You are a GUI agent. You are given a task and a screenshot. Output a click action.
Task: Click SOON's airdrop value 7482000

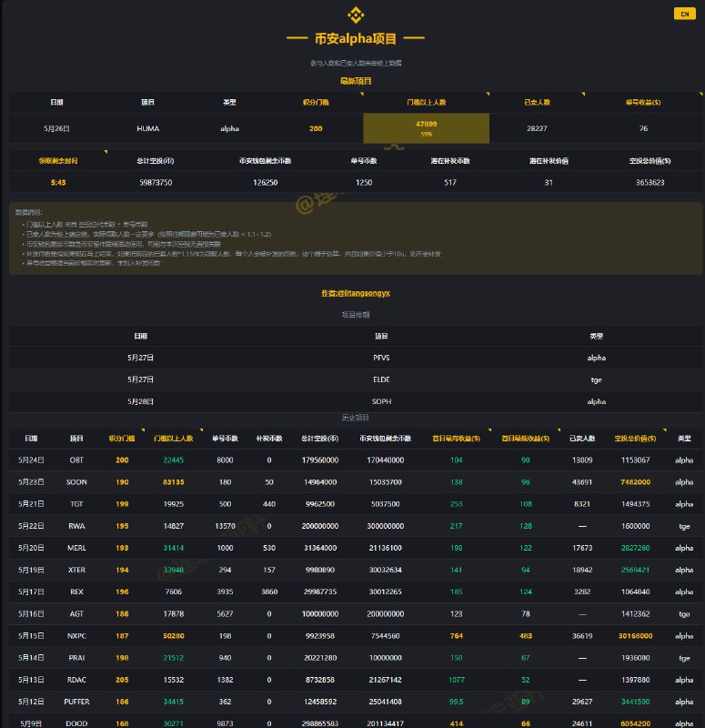tap(635, 482)
